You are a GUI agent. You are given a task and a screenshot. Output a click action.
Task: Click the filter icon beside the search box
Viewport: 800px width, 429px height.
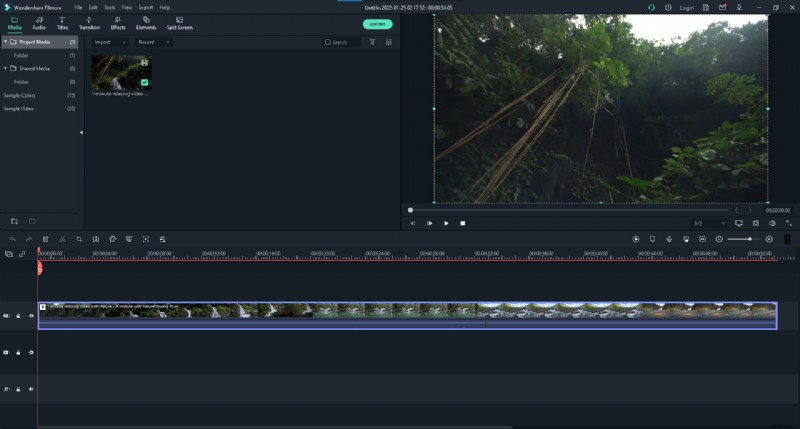[x=372, y=42]
